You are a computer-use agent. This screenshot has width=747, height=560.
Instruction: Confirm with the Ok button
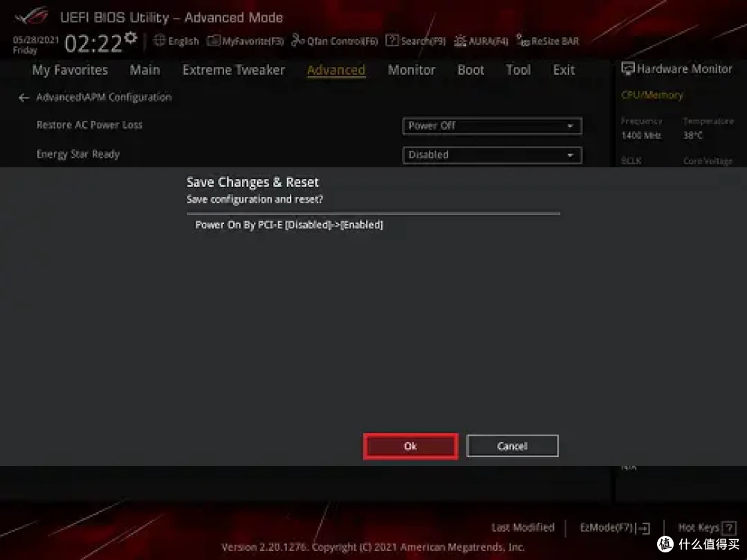click(410, 446)
